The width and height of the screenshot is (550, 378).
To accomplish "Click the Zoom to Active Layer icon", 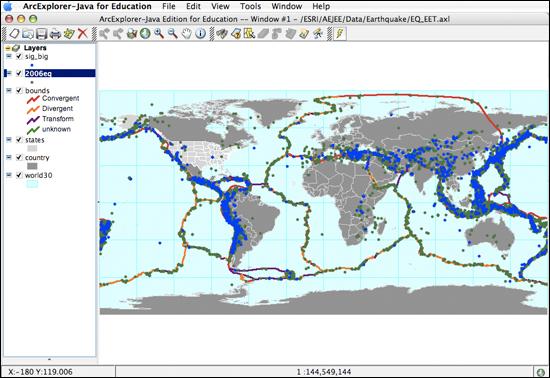I will (x=132, y=34).
